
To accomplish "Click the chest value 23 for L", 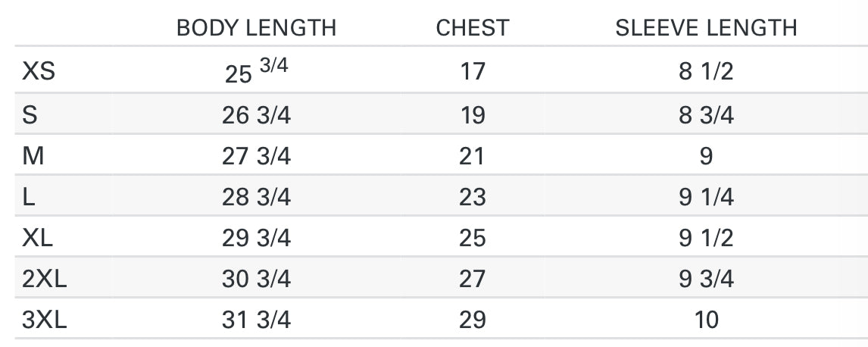I will point(472,197).
